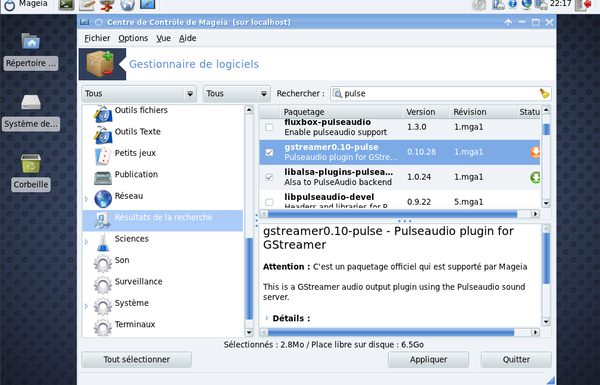Viewport: 600px width, 385px height.
Task: Click the Petits jeux cards icon
Action: click(x=103, y=156)
